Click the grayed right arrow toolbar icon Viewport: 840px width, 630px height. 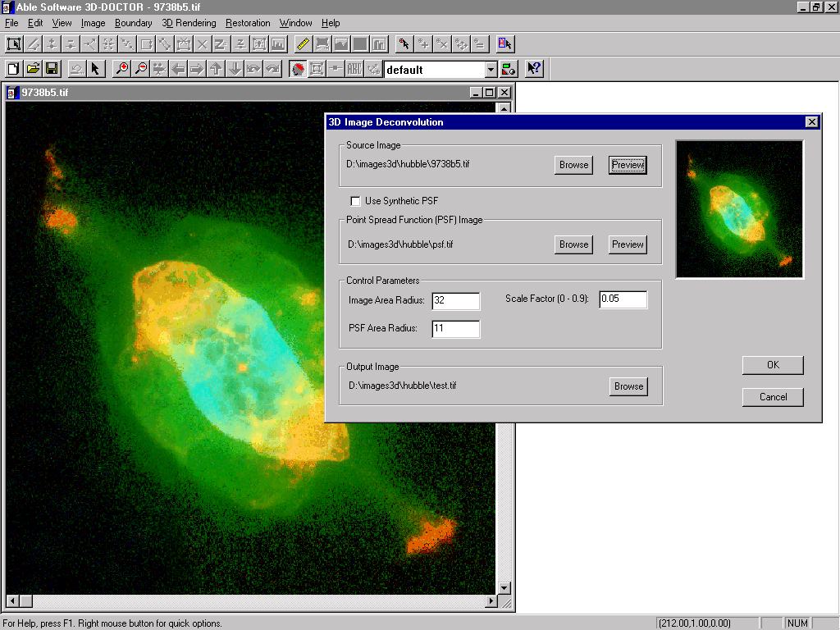(x=197, y=69)
